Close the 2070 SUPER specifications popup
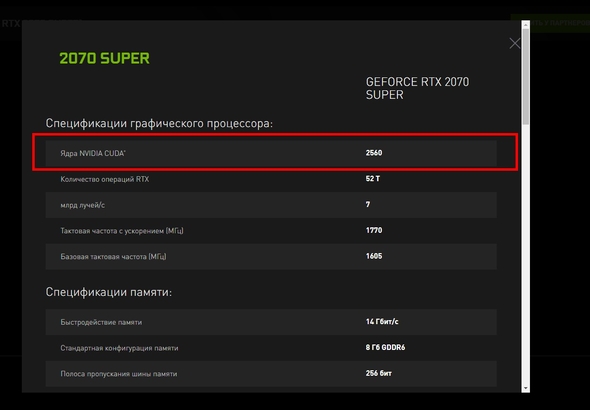Screen dimensions: 590x410 514,43
